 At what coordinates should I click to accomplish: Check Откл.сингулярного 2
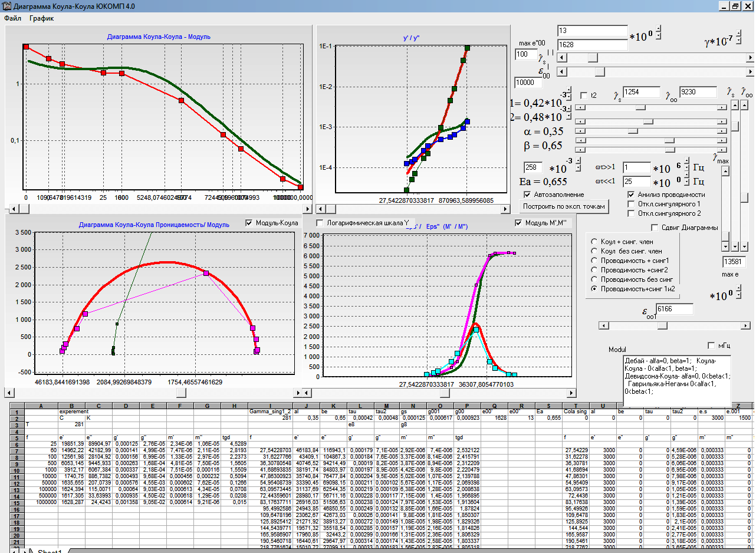click(632, 213)
